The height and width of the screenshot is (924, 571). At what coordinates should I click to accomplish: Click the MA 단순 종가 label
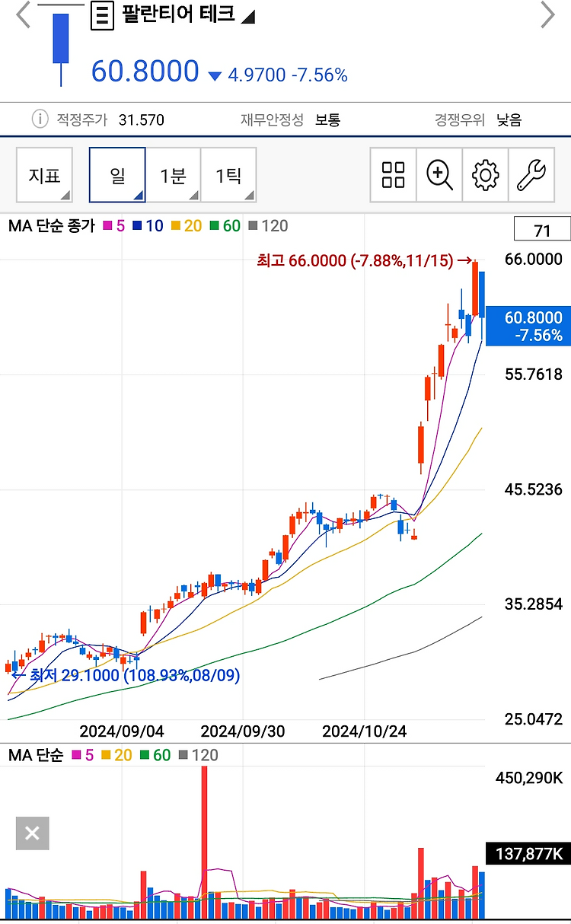pos(52,226)
